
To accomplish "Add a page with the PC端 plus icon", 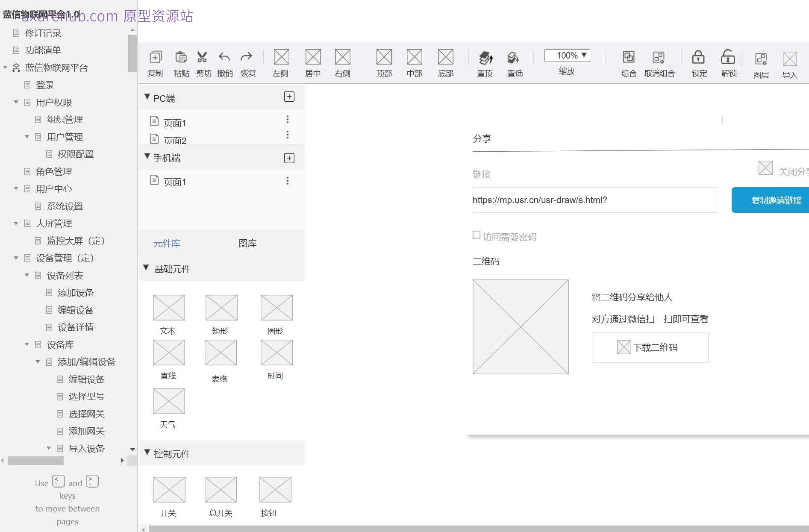I will click(x=289, y=97).
